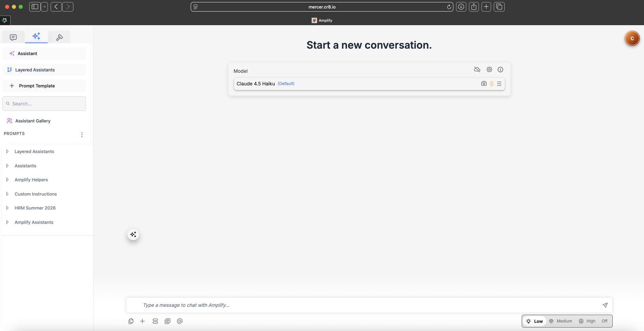Select the sparkle assistants sidebar tab
644x331 pixels.
pos(36,36)
